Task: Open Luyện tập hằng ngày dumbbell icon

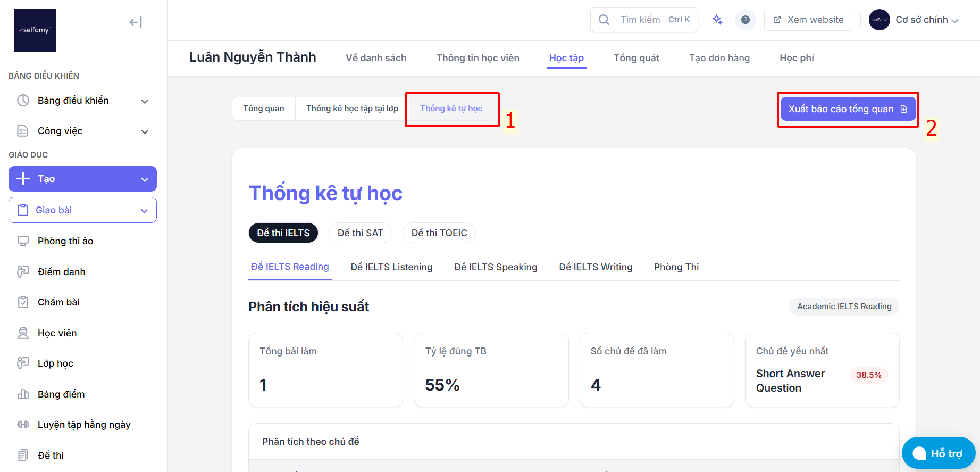Action: (23, 425)
